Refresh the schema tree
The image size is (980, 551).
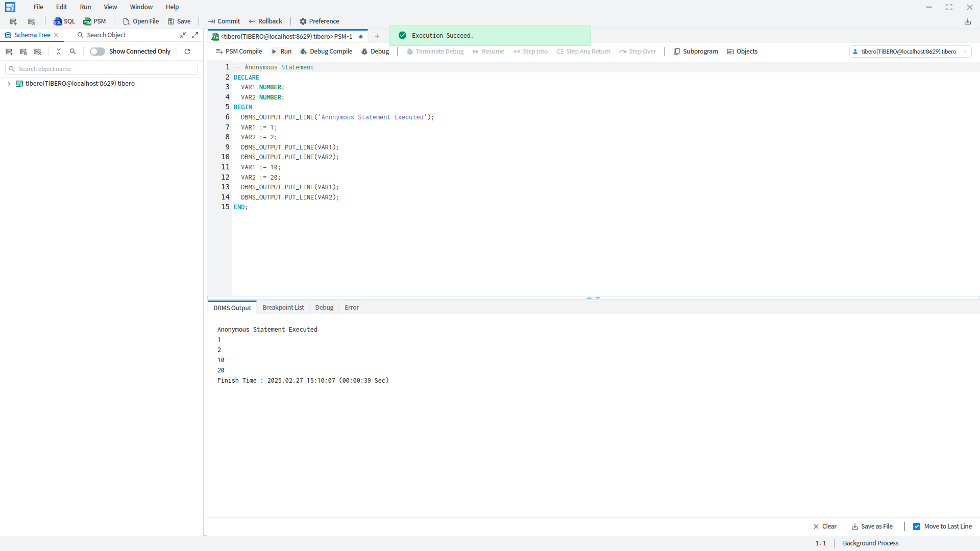click(x=187, y=52)
